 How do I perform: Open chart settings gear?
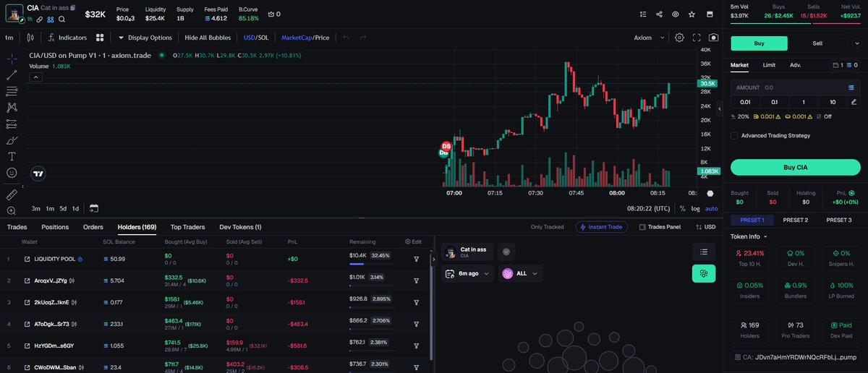[679, 37]
